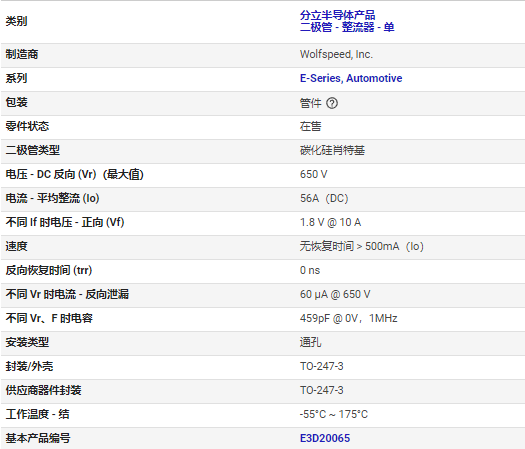
Task: Click the 碳化硅肖特基 diode type value
Action: coord(332,150)
